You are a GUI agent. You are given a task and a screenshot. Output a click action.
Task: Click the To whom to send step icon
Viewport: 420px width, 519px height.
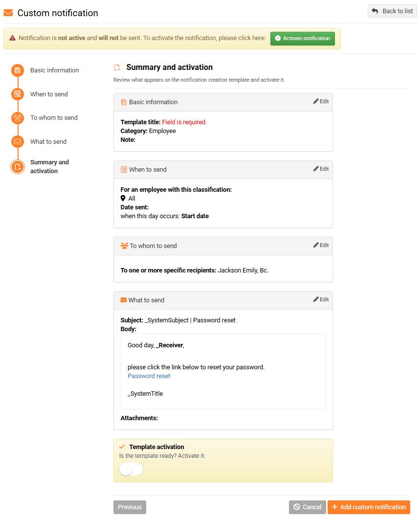point(18,118)
